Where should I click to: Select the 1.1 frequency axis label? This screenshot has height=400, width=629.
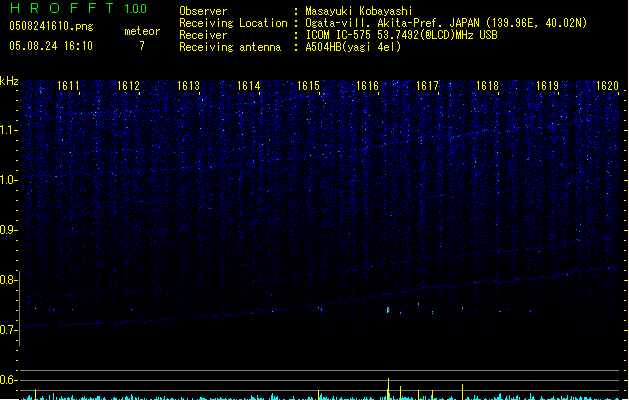(9, 129)
